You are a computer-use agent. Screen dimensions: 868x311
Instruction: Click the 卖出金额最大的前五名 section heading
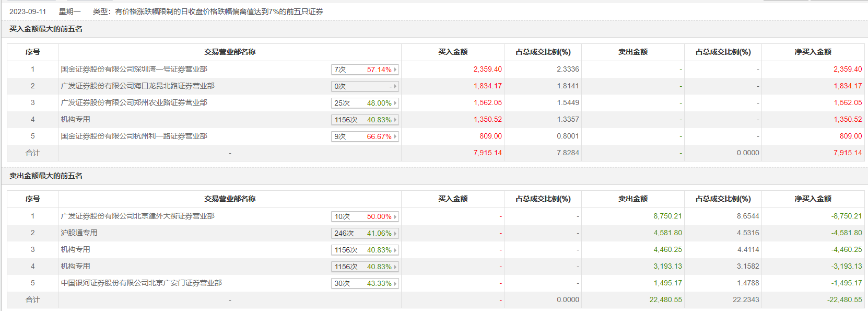(46, 176)
